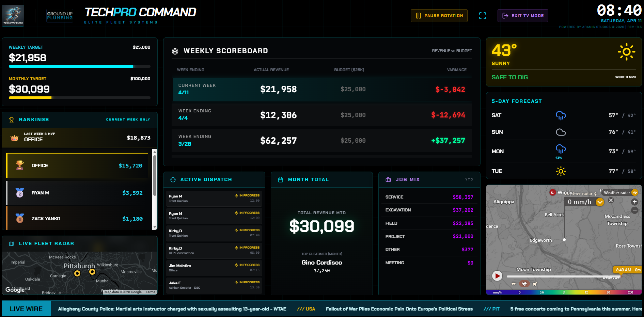Open the Terms link on the fleet map
The width and height of the screenshot is (644, 317).
point(150,292)
